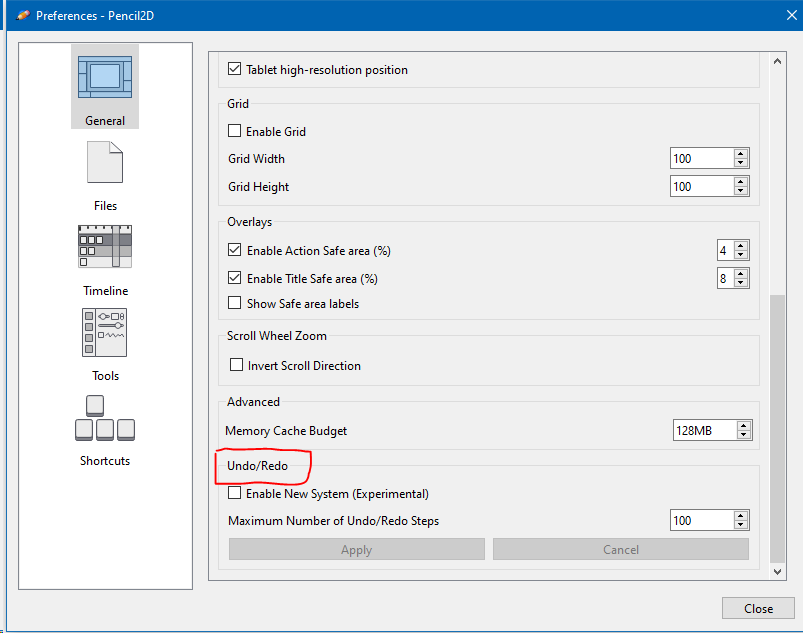Click the Memory Cache Budget label
Screen dimensions: 803x633
286,431
